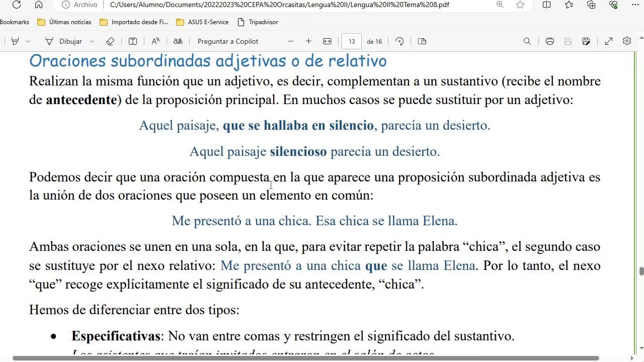Zoom in on the PDF
Image resolution: width=644 pixels, height=362 pixels.
309,41
